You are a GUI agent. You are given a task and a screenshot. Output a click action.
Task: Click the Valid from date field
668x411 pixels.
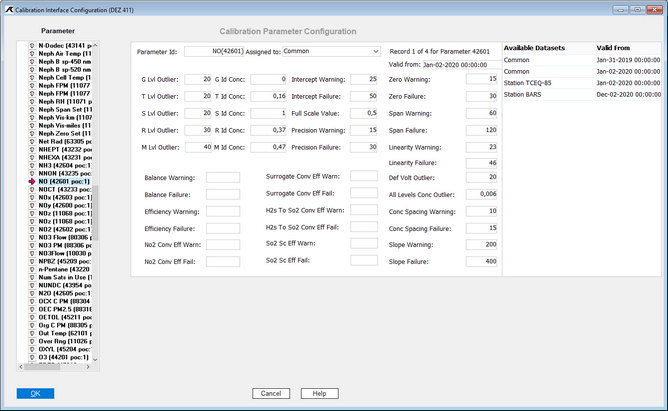462,65
